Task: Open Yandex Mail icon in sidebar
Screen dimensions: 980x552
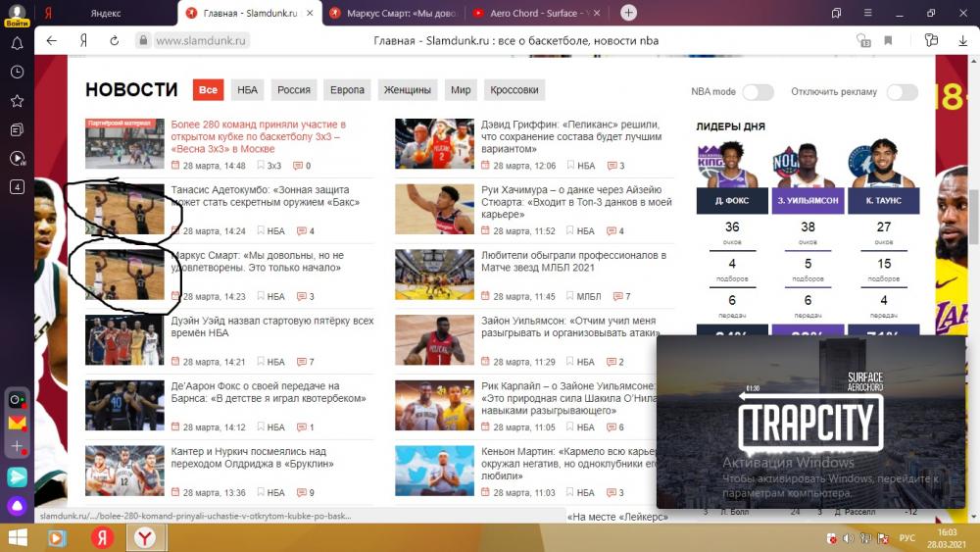Action: pyautogui.click(x=17, y=423)
